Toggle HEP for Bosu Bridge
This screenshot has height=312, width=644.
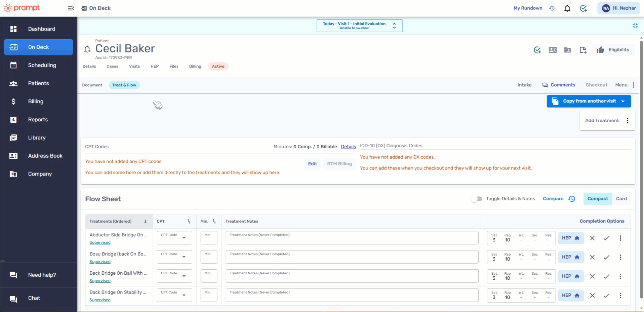(571, 257)
